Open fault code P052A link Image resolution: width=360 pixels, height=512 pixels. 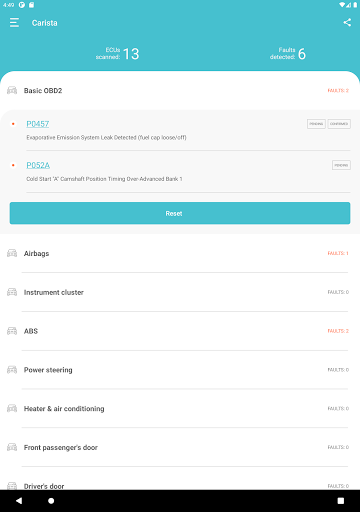38,165
